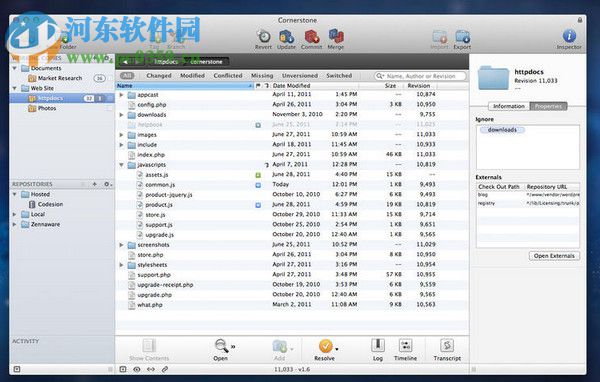
Task: Expand the images folder
Action: [121, 135]
